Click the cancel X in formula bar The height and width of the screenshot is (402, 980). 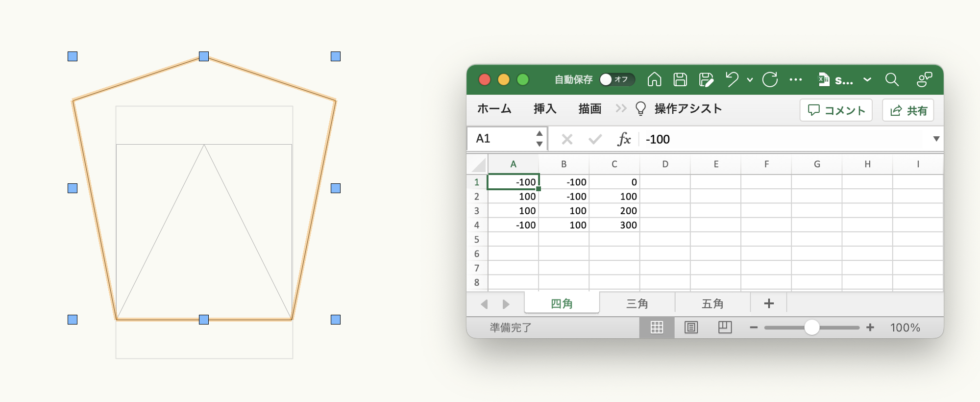(567, 139)
